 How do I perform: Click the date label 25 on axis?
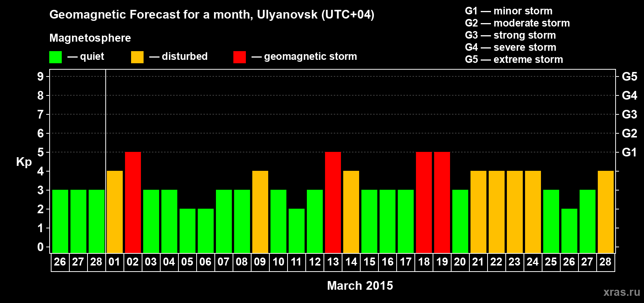coord(551,262)
